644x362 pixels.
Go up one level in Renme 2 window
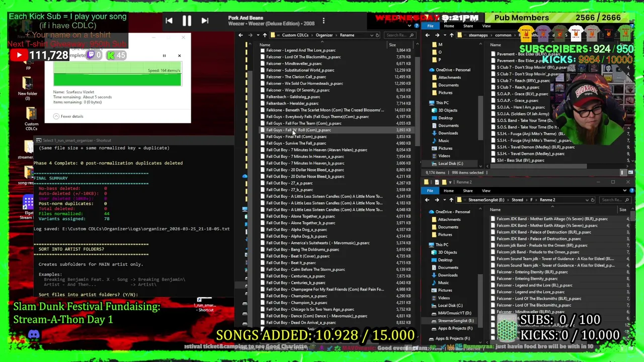tap(451, 200)
